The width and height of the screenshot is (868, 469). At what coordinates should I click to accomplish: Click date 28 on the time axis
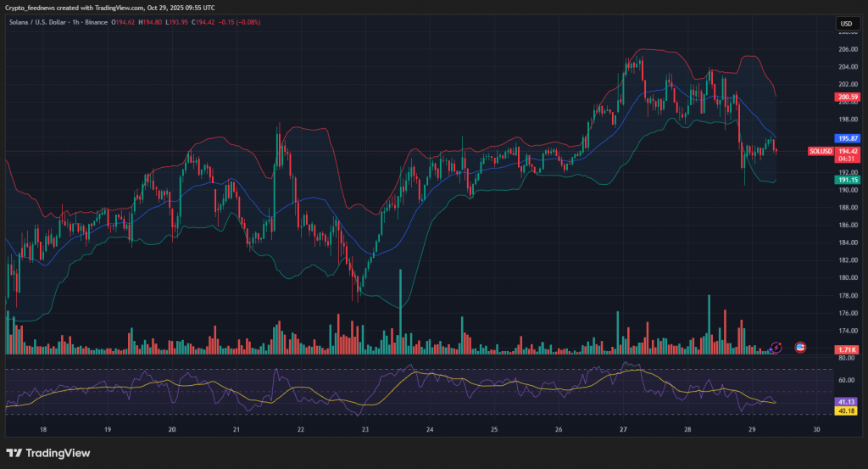pyautogui.click(x=687, y=430)
